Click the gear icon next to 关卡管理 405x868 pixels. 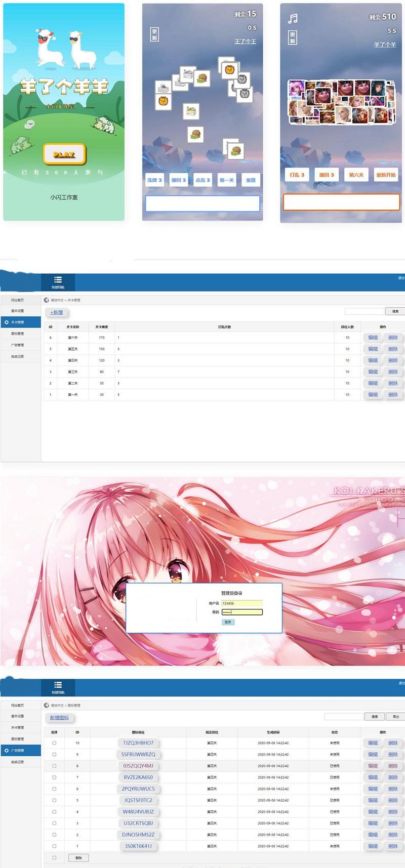(7, 322)
